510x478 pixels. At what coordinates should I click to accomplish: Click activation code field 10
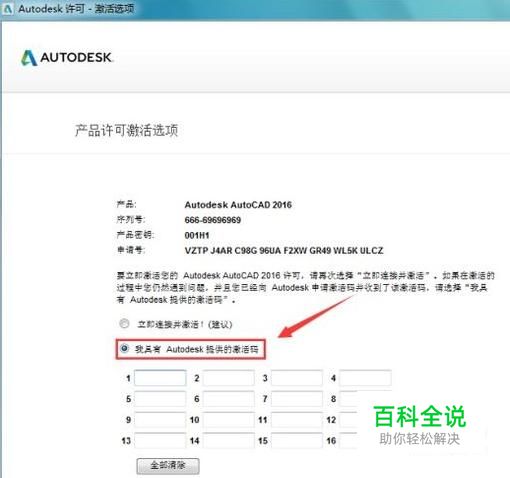[x=229, y=420]
